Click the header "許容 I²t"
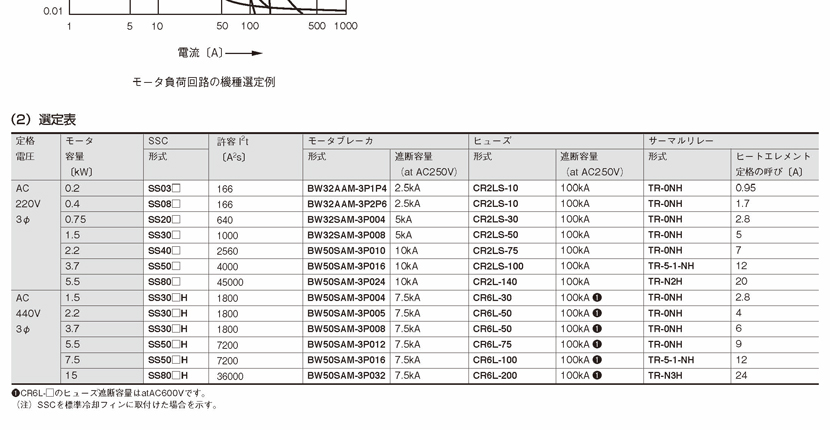The height and width of the screenshot is (430, 830). 232,141
